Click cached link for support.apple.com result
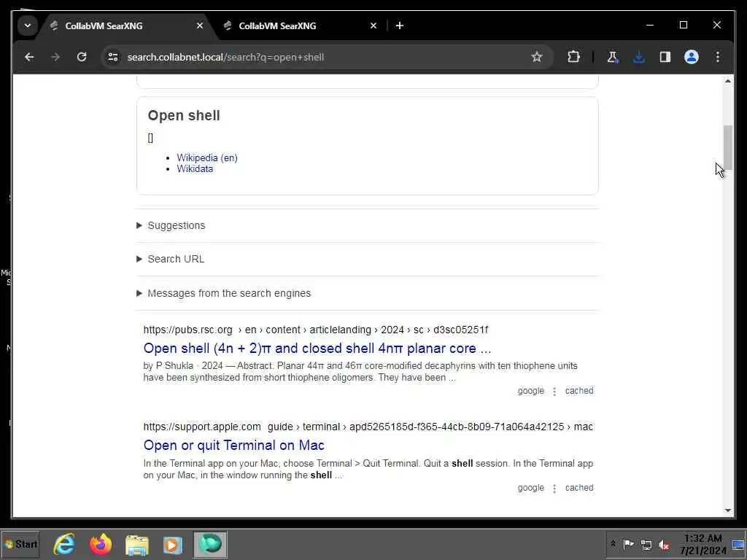Image resolution: width=747 pixels, height=560 pixels. point(579,488)
